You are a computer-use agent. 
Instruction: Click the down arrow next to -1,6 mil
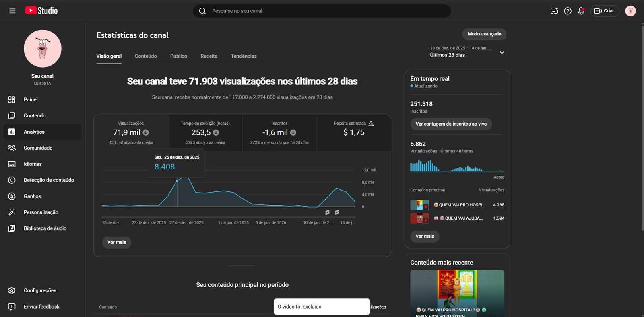pyautogui.click(x=293, y=132)
